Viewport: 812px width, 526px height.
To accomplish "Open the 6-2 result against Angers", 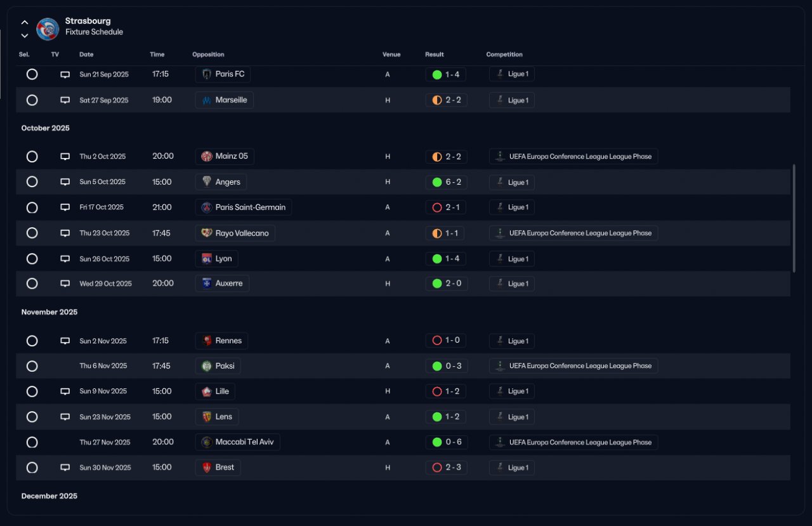I will 447,182.
